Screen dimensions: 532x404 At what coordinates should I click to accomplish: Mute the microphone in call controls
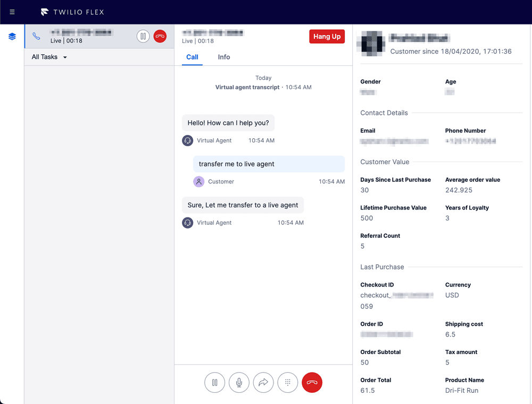click(x=239, y=382)
